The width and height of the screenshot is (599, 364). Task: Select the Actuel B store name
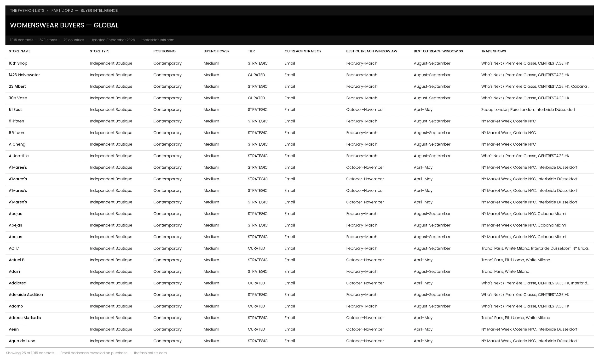17,260
